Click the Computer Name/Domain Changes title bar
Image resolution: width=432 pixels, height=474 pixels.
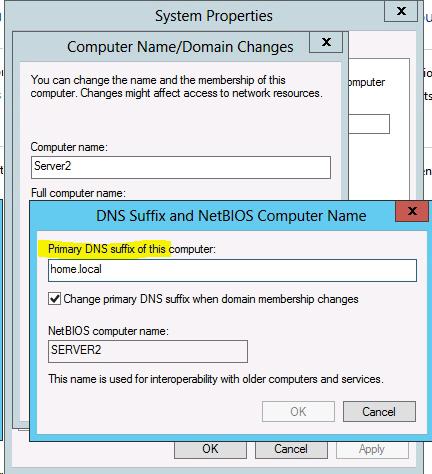[x=162, y=47]
